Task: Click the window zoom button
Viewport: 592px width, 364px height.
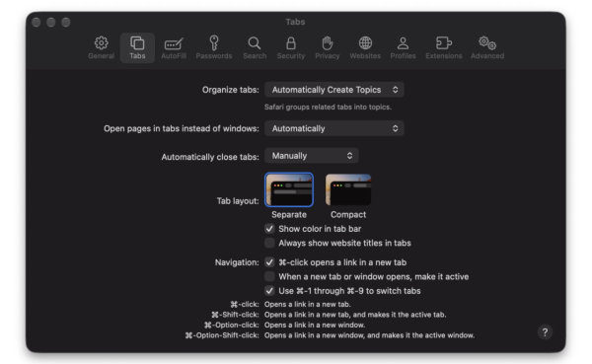Action: (66, 23)
